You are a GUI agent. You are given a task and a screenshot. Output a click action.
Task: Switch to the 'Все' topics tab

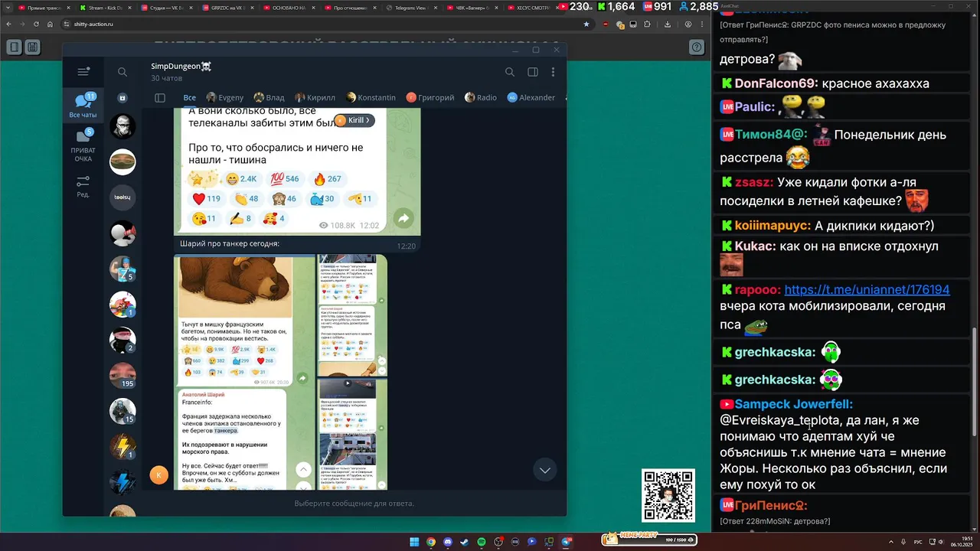pos(189,97)
